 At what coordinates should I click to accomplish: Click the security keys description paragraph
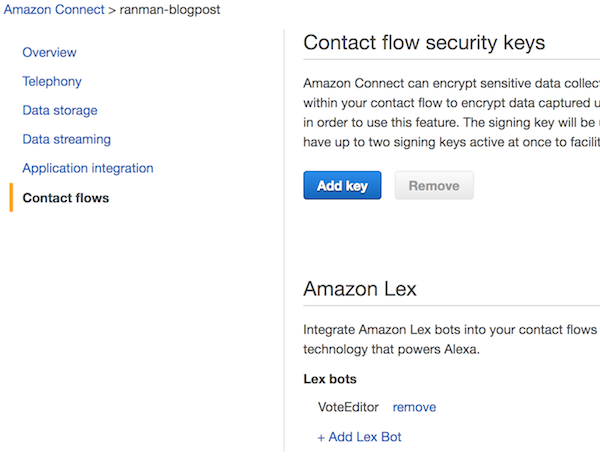pyautogui.click(x=450, y=113)
